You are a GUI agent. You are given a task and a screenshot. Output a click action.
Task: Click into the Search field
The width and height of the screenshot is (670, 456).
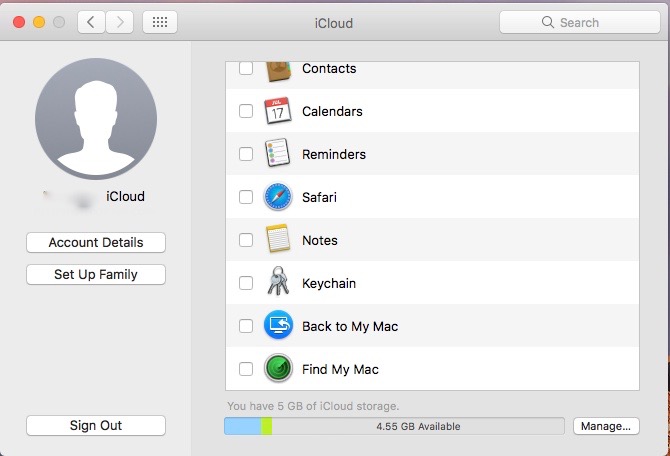(580, 22)
